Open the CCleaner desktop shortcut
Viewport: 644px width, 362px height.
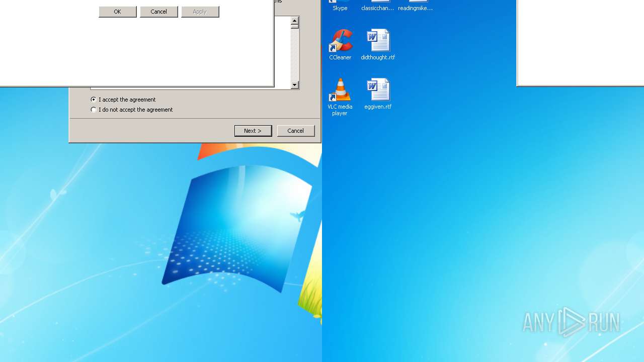pos(340,45)
